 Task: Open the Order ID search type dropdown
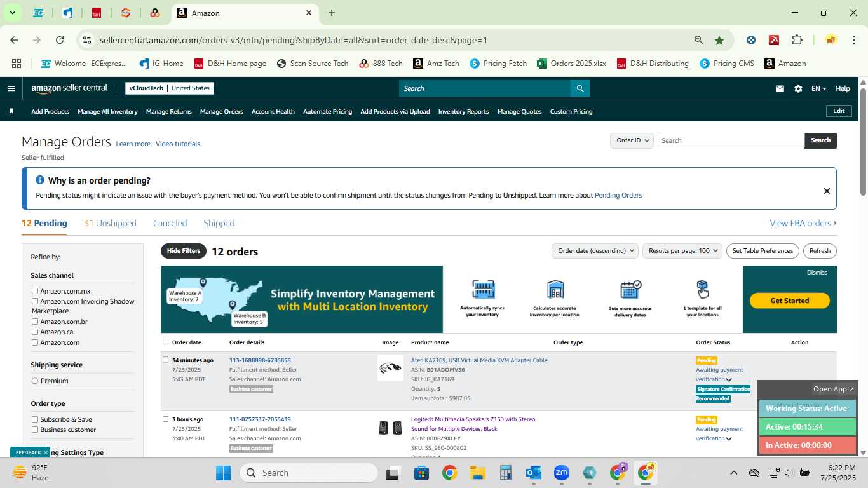click(x=632, y=140)
